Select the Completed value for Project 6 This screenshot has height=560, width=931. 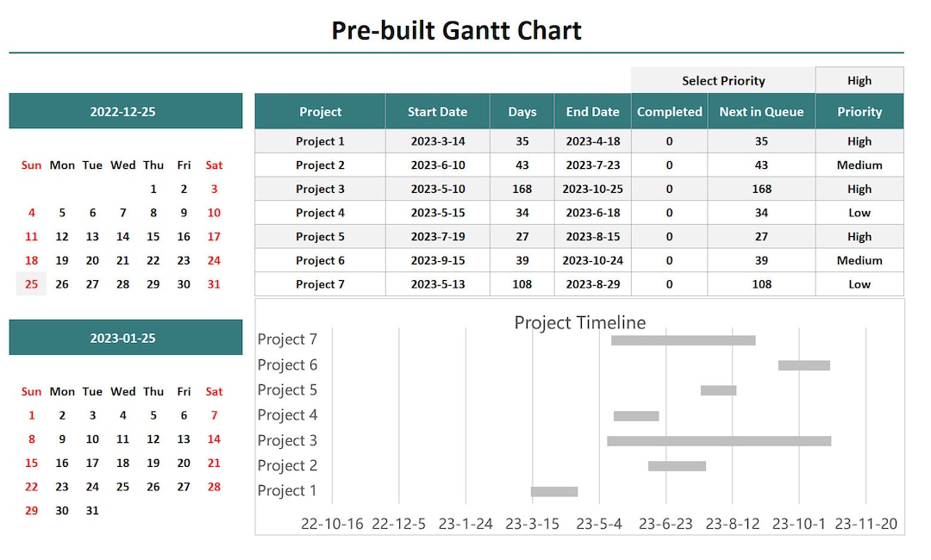point(670,260)
